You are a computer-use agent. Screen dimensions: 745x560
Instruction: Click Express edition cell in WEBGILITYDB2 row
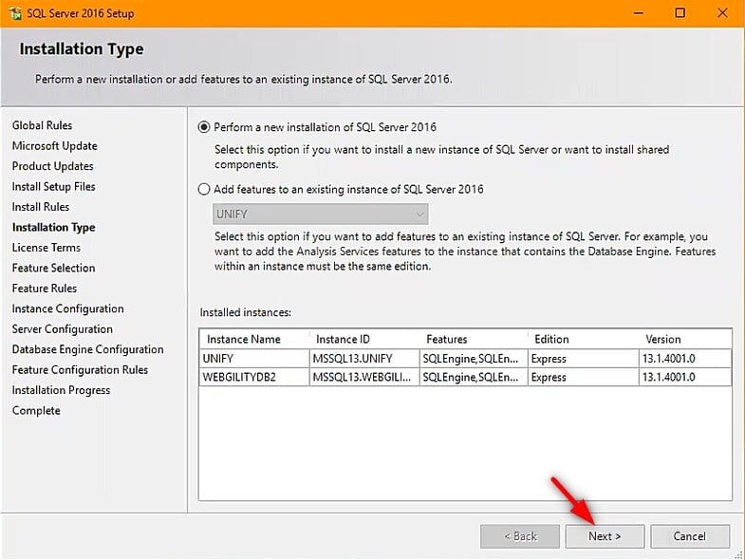[583, 377]
